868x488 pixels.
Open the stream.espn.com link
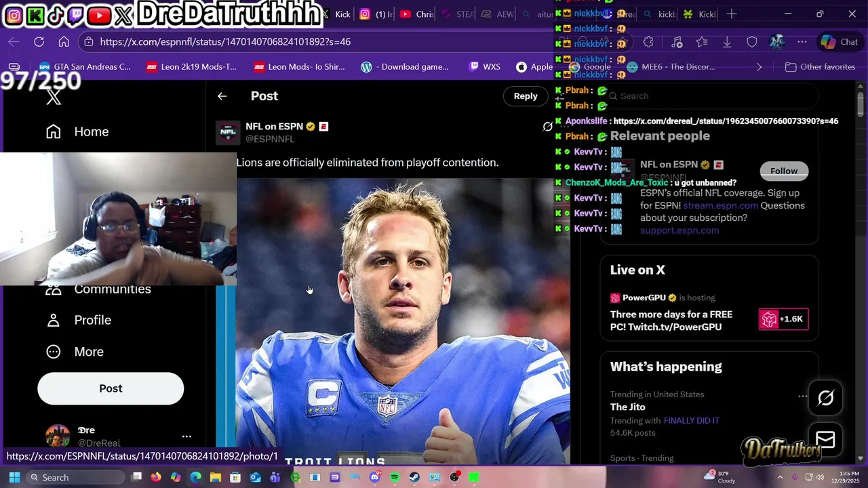pos(720,205)
